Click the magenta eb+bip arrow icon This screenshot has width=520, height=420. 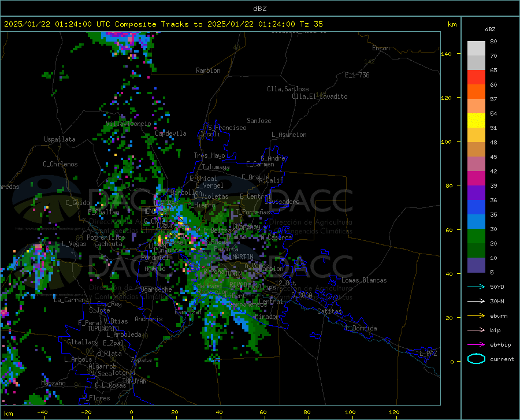click(x=476, y=345)
